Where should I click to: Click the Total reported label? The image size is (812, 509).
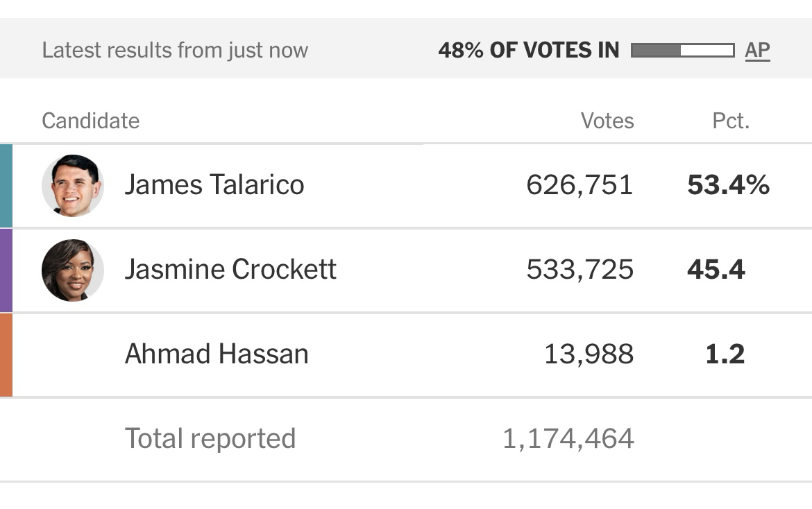210,439
